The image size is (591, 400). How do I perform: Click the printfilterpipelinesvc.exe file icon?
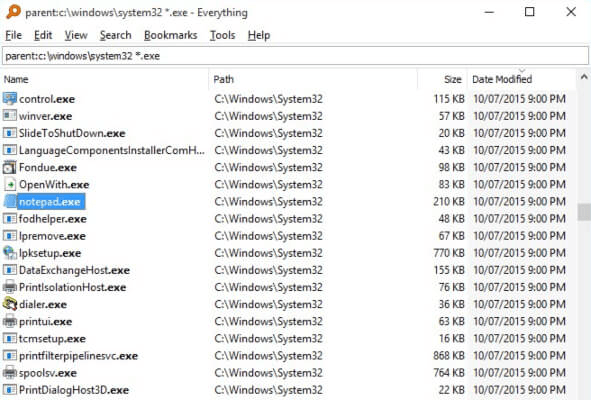(9, 356)
